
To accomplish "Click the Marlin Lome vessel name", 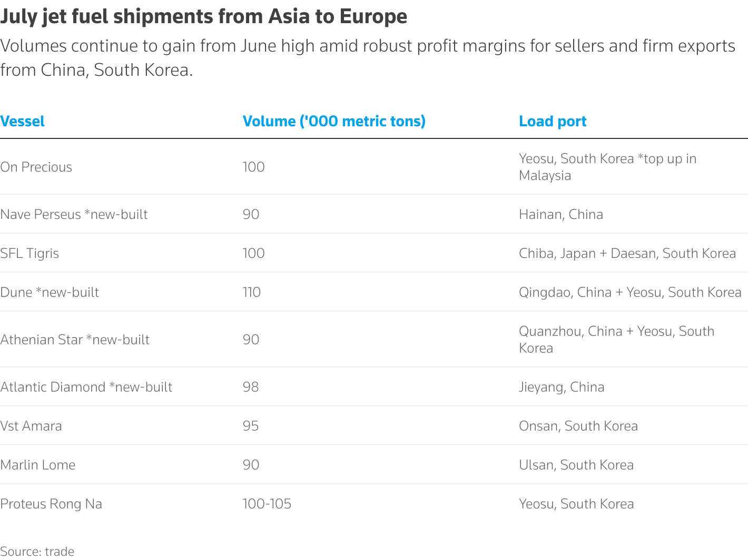I will pyautogui.click(x=38, y=465).
